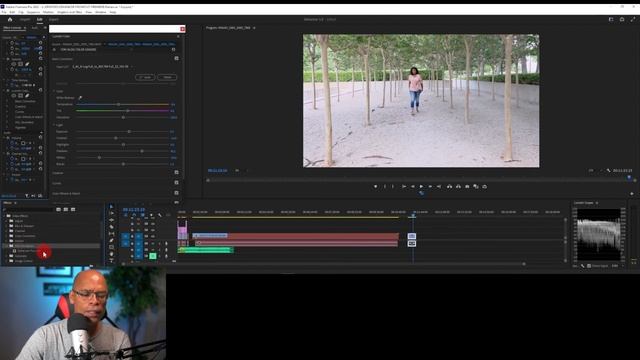The height and width of the screenshot is (360, 640).
Task: Open the Window menu
Action: pyautogui.click(x=100, y=12)
